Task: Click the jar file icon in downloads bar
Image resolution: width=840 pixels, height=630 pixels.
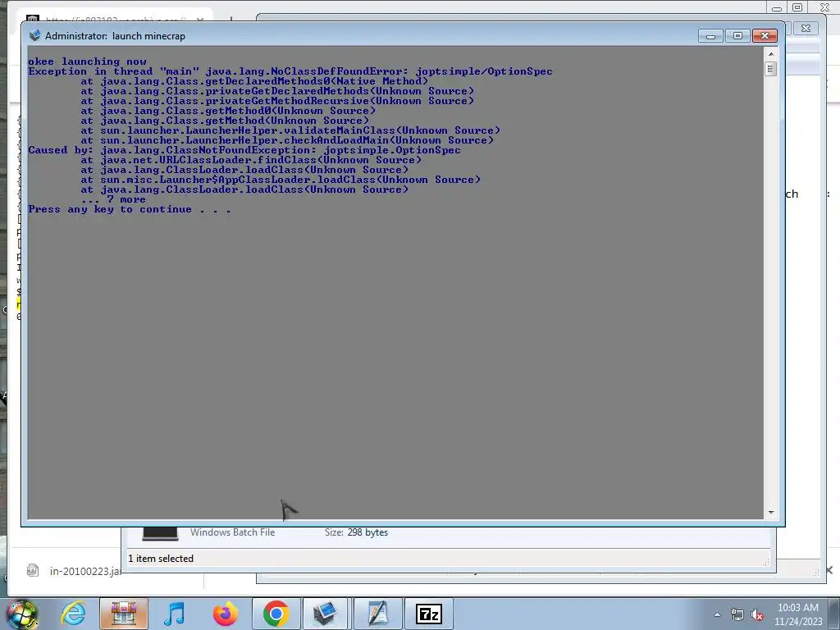Action: (33, 571)
